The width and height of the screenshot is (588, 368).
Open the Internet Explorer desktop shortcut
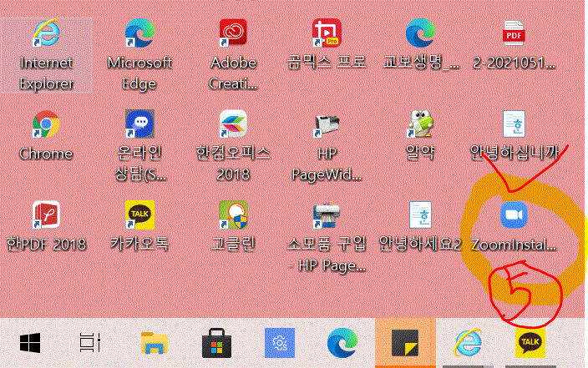point(47,55)
